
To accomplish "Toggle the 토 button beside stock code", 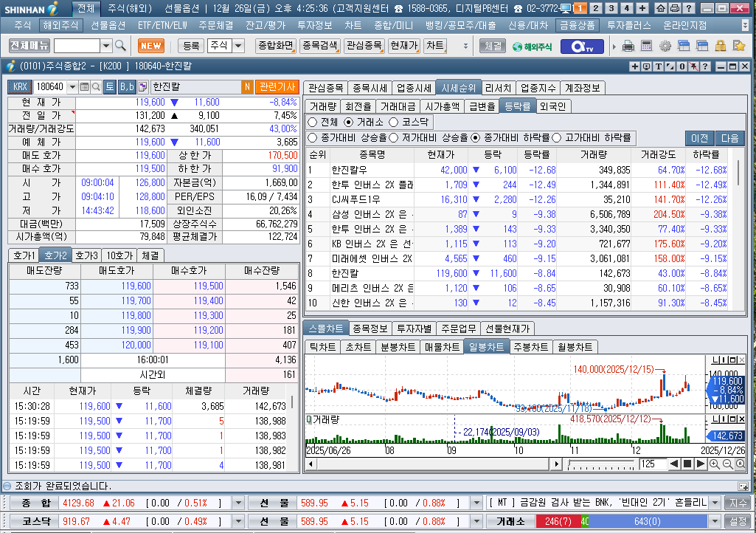I will (110, 87).
